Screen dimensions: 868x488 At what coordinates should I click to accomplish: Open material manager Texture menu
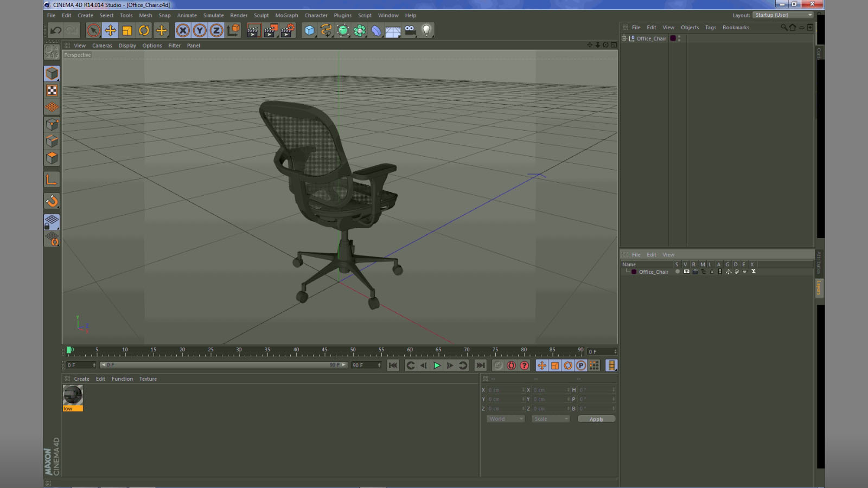click(148, 379)
